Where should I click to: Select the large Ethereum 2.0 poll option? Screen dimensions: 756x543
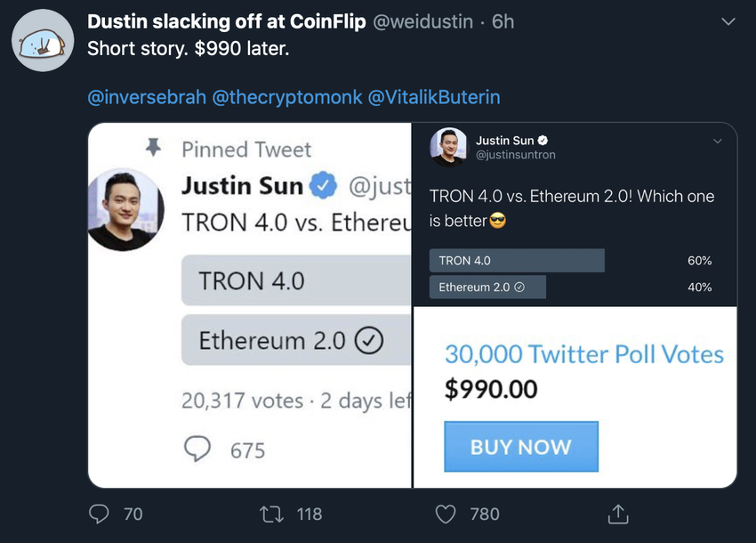296,340
